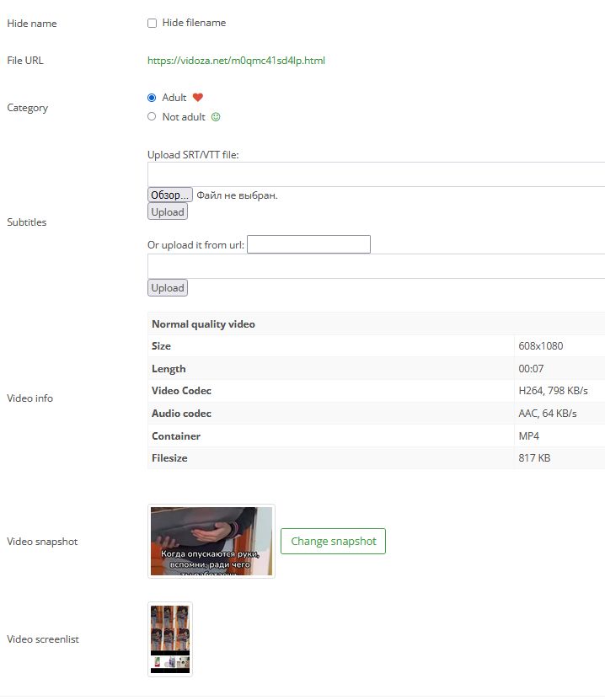605x700 pixels.
Task: Select the Adult category radio button
Action: (x=152, y=98)
